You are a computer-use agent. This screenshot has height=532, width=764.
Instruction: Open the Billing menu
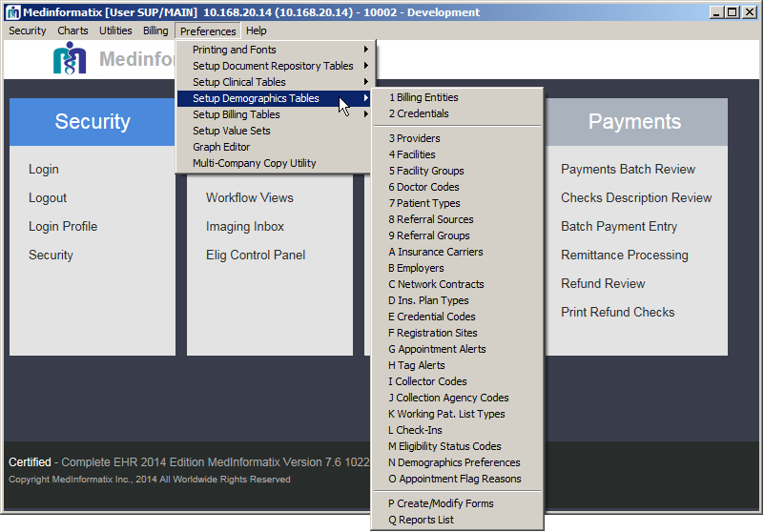(x=155, y=31)
